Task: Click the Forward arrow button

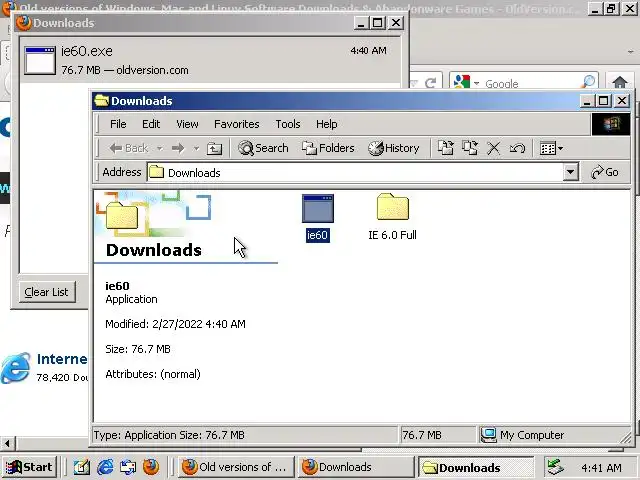Action: [178, 148]
